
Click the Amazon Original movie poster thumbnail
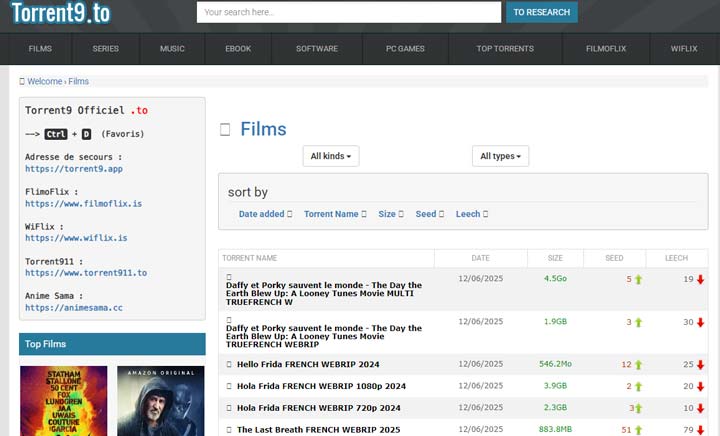point(161,401)
